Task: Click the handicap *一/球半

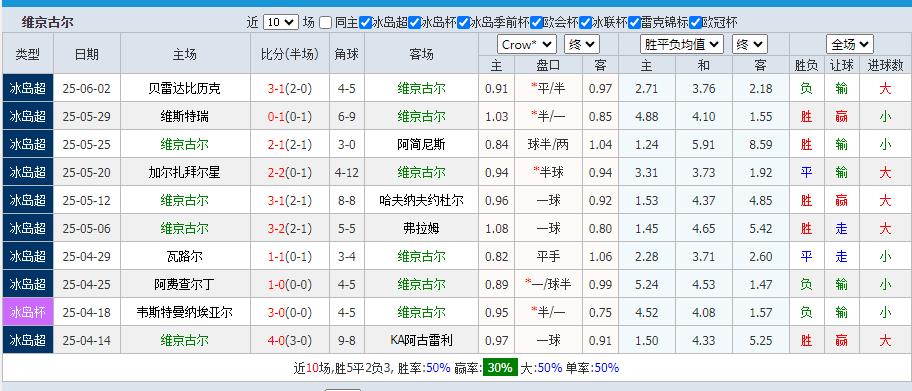Action: 548,284
